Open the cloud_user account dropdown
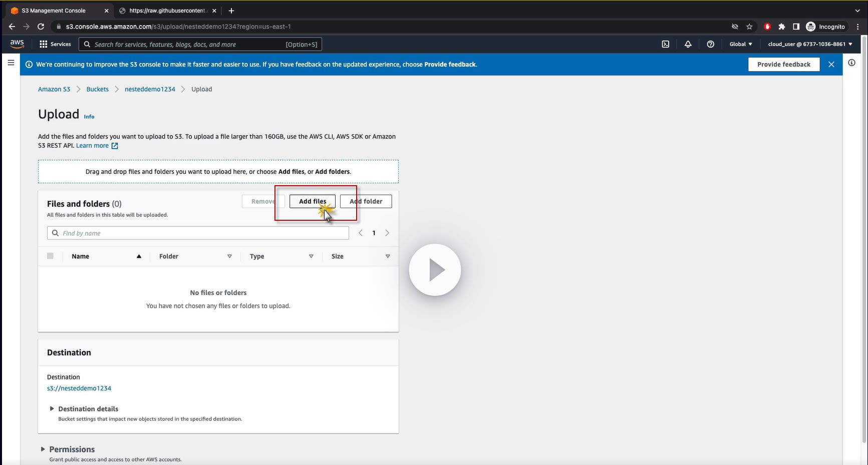Screen dimensions: 868x465 809,44
